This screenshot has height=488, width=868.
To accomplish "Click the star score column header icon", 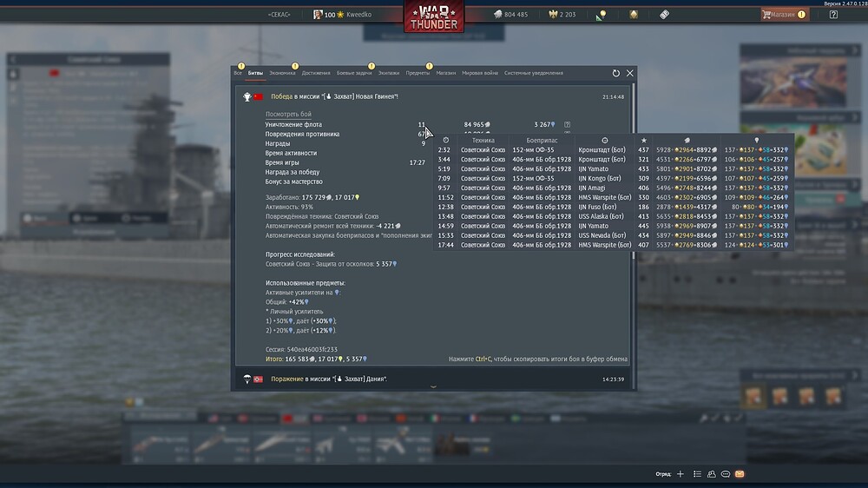I will [643, 141].
